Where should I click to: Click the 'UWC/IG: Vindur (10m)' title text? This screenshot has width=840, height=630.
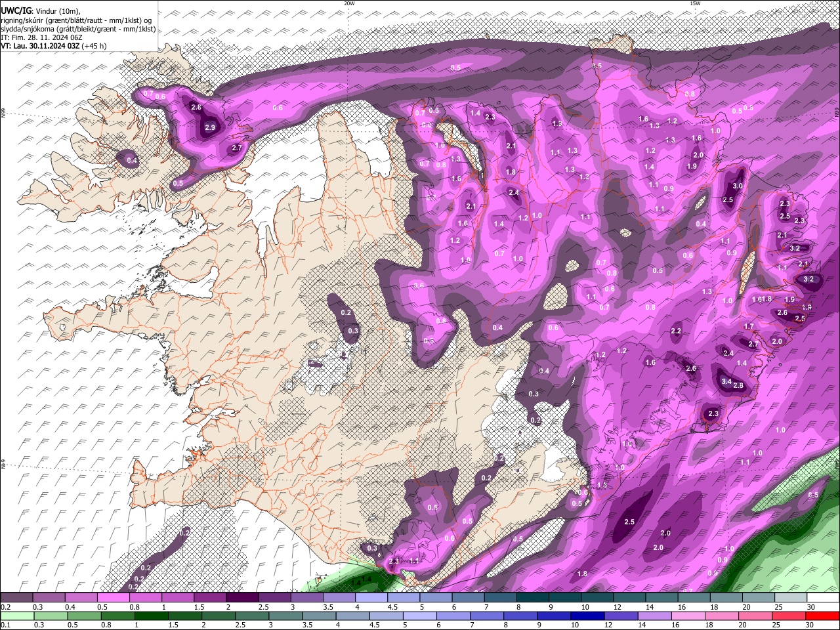(x=41, y=11)
